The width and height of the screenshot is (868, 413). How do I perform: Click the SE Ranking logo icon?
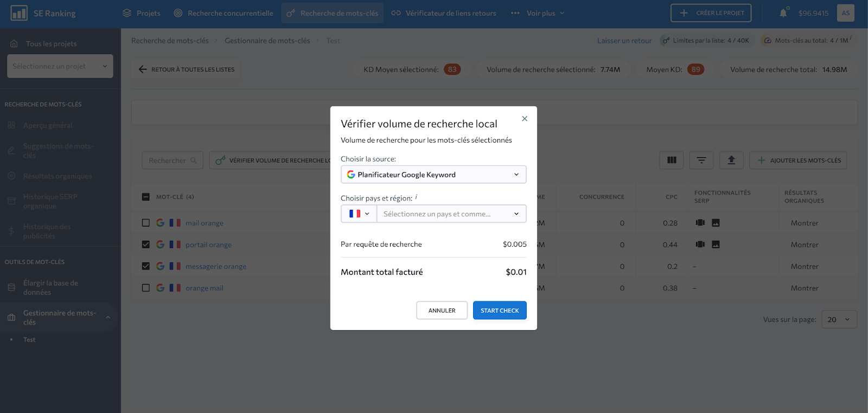19,13
